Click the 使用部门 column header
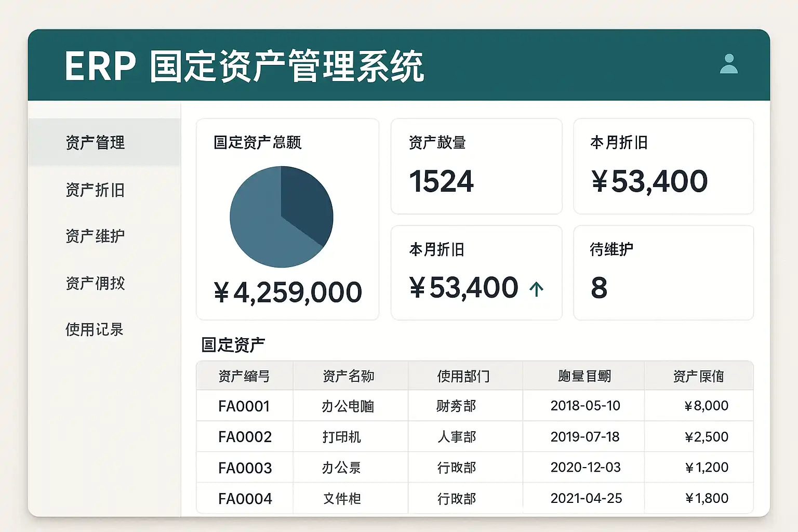The width and height of the screenshot is (798, 532). click(x=463, y=376)
